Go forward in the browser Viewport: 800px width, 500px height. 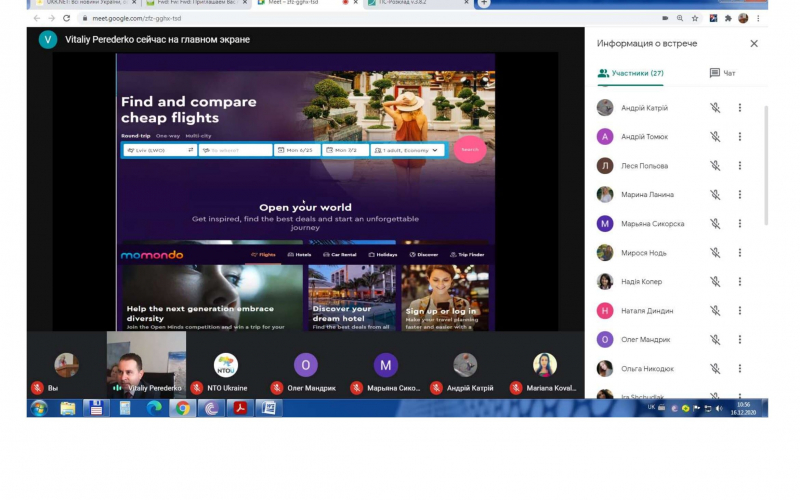(52, 18)
